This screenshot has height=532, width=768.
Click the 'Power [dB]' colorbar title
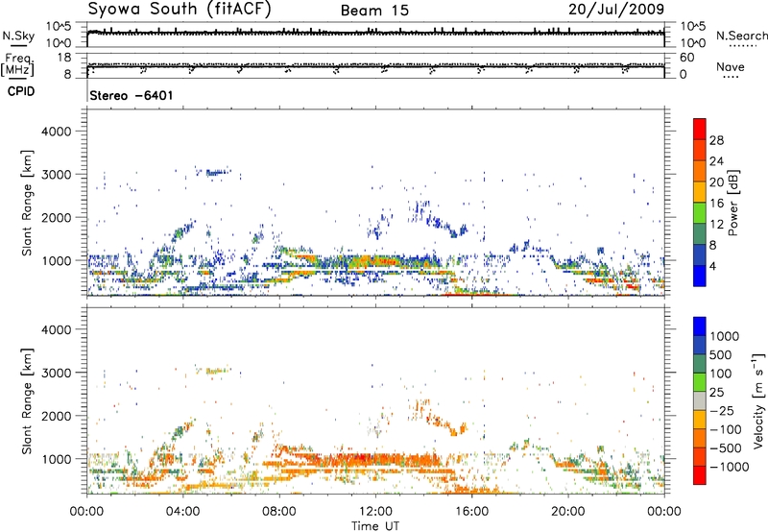(732, 203)
